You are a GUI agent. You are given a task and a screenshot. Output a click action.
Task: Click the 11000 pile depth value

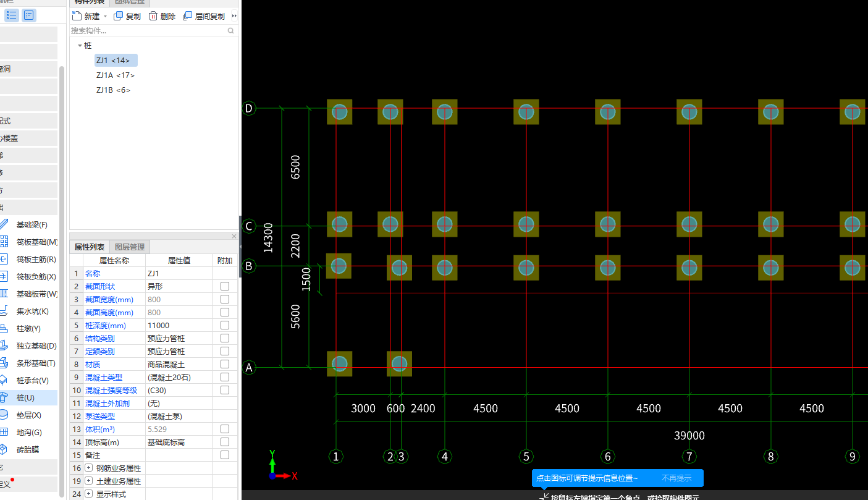point(179,325)
